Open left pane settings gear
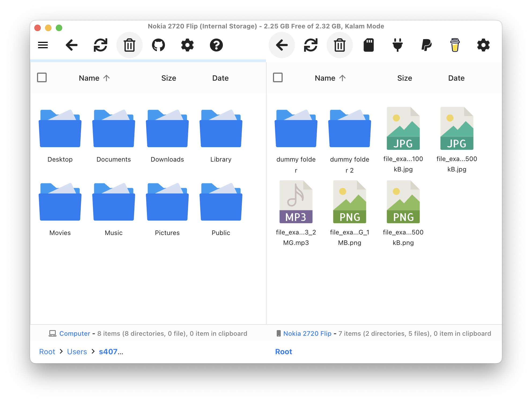This screenshot has width=532, height=403. (187, 45)
